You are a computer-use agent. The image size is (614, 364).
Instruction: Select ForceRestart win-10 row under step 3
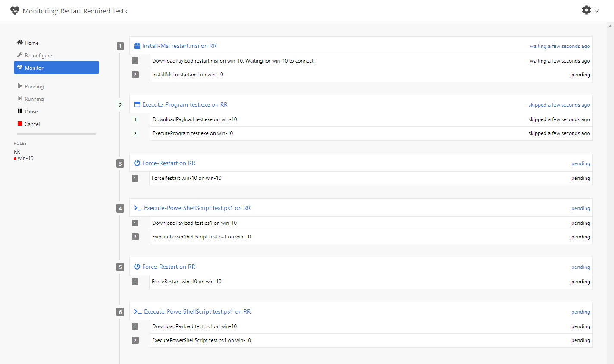click(371, 178)
